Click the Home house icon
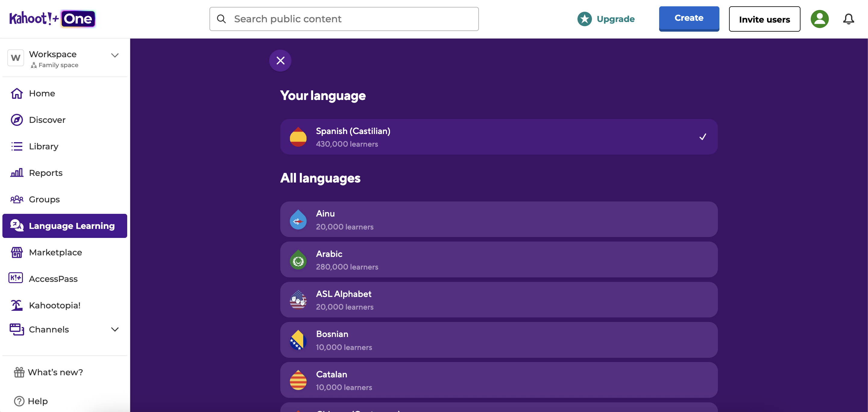The image size is (868, 412). click(17, 93)
